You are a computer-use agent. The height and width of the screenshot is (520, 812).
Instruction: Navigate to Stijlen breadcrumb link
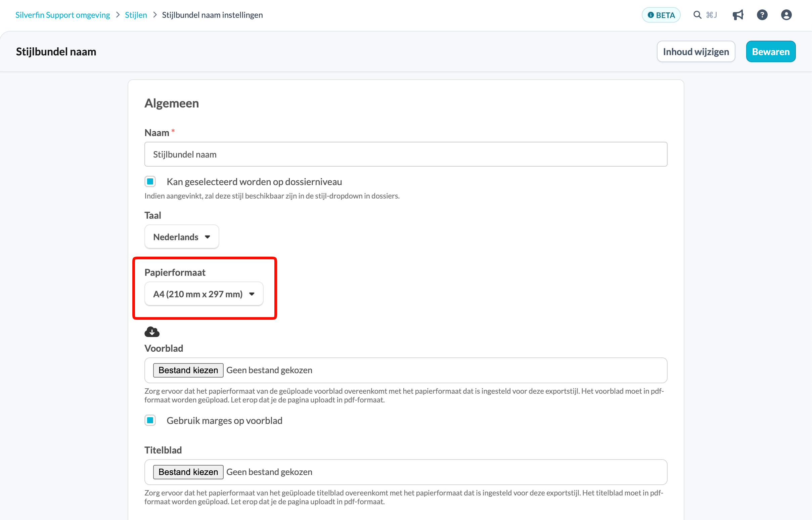tap(136, 15)
